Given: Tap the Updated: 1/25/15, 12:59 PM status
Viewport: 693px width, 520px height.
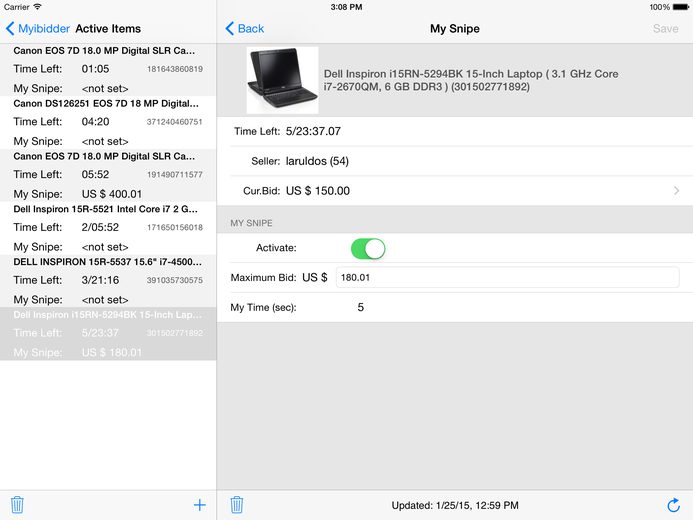Looking at the screenshot, I should pos(455,505).
